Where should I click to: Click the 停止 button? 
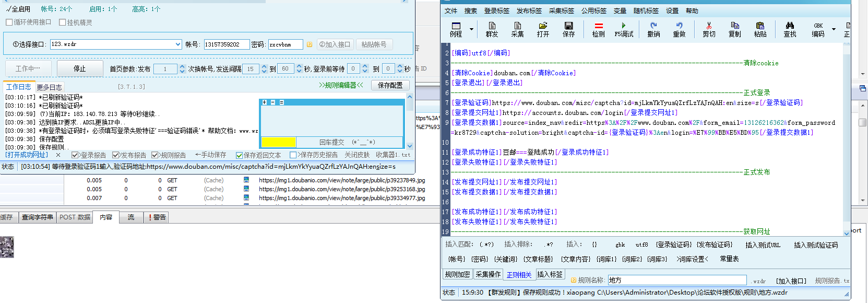79,68
